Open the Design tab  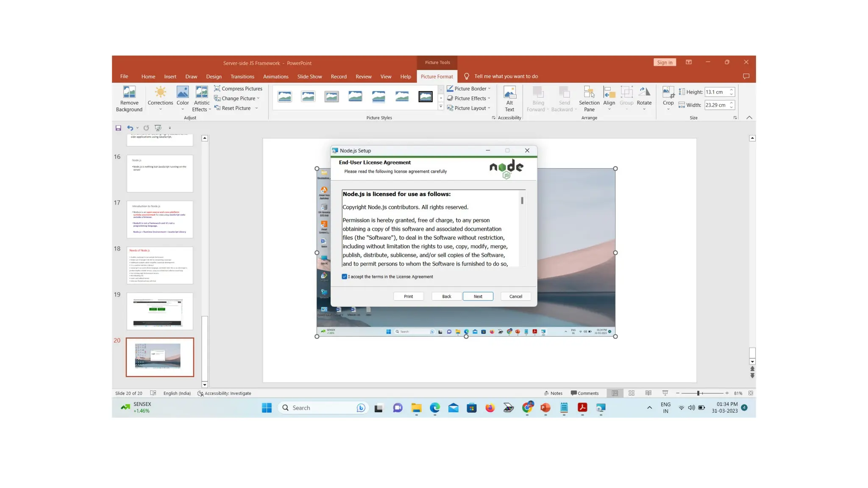coord(214,77)
